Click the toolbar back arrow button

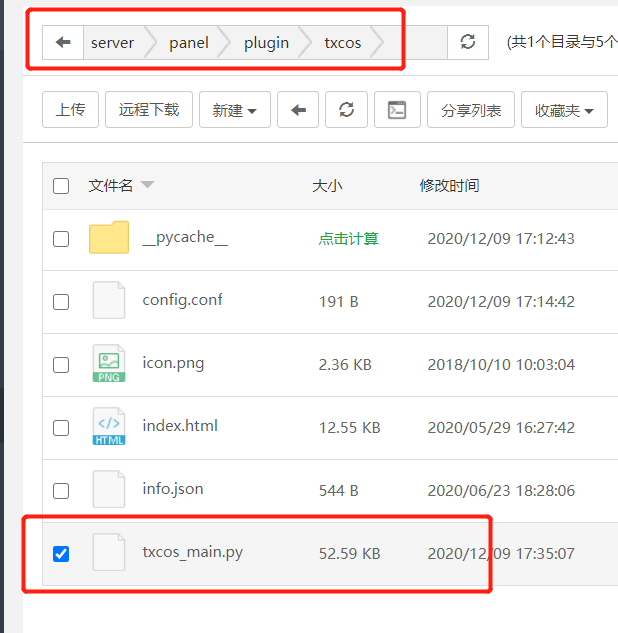(x=297, y=110)
